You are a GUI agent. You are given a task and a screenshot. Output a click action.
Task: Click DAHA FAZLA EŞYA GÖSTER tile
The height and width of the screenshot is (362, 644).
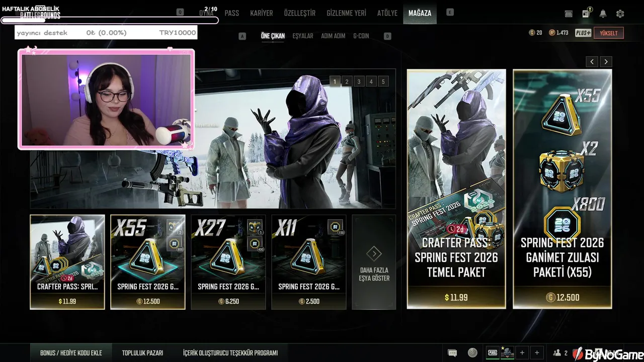374,262
